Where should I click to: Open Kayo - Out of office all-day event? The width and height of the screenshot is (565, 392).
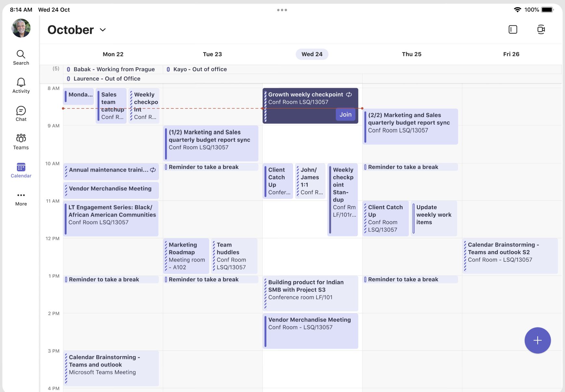197,69
